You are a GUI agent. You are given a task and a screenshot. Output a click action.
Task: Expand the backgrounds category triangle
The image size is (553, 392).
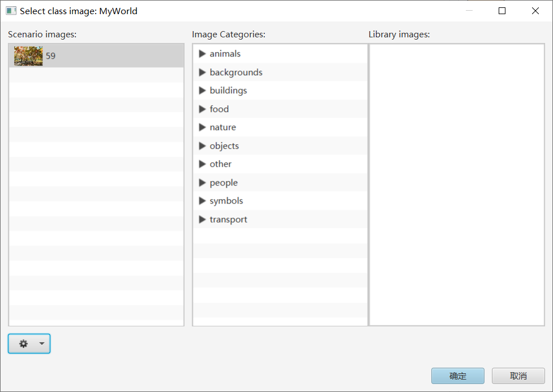coord(202,72)
